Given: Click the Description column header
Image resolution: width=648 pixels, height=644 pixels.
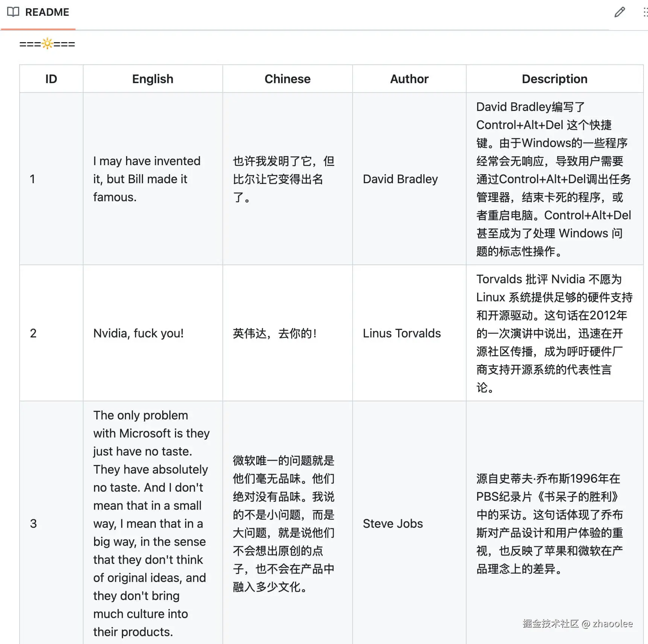Looking at the screenshot, I should 554,79.
